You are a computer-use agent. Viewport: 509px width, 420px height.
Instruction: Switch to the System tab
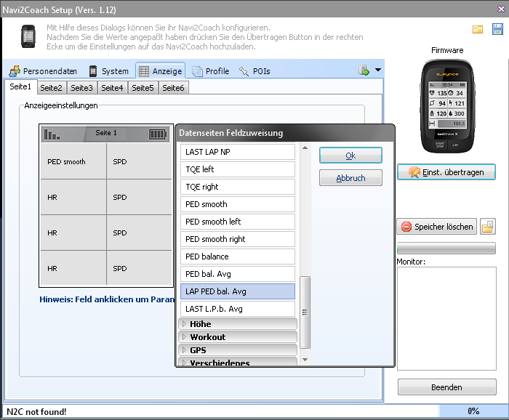pos(109,71)
